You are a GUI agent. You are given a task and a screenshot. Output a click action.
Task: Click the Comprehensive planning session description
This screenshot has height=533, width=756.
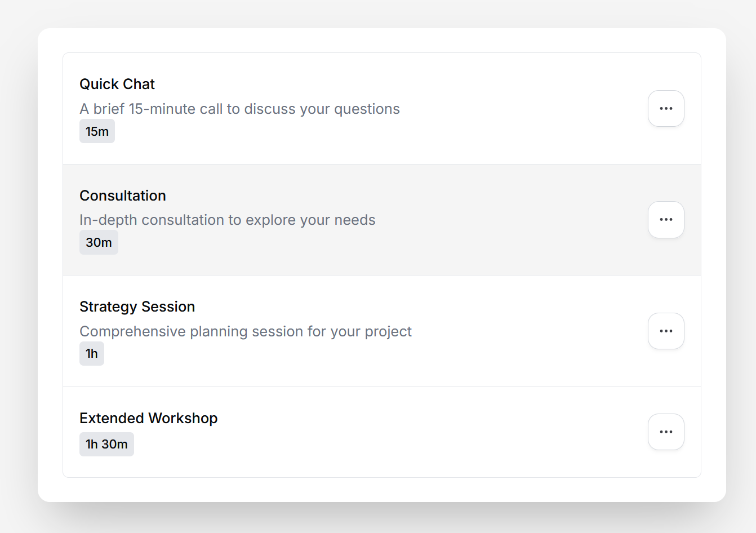(246, 332)
